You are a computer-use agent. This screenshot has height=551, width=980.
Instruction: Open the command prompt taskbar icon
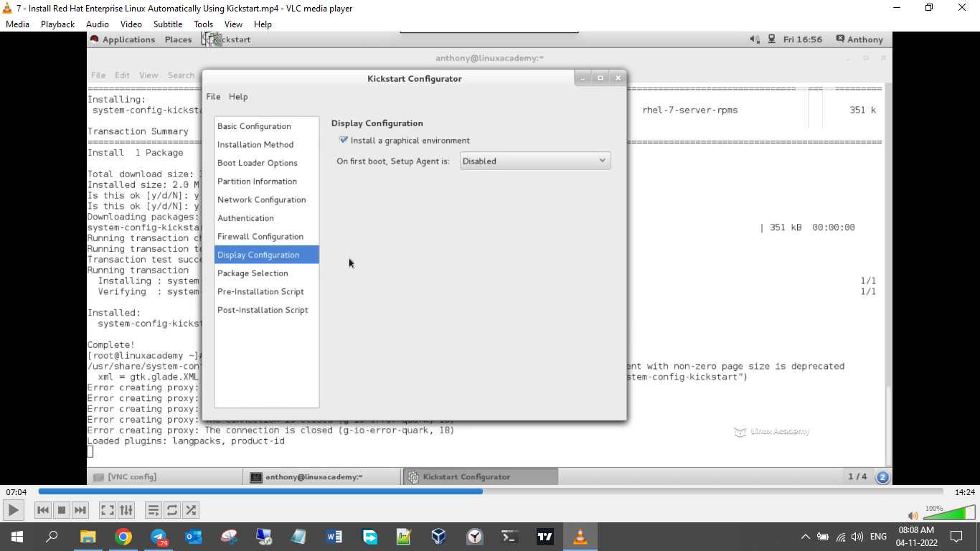point(509,537)
